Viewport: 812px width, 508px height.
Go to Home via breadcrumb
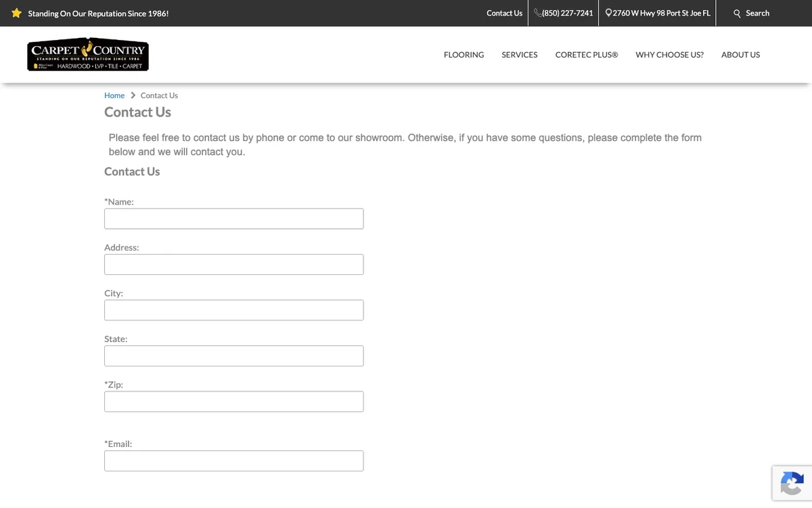(x=114, y=96)
